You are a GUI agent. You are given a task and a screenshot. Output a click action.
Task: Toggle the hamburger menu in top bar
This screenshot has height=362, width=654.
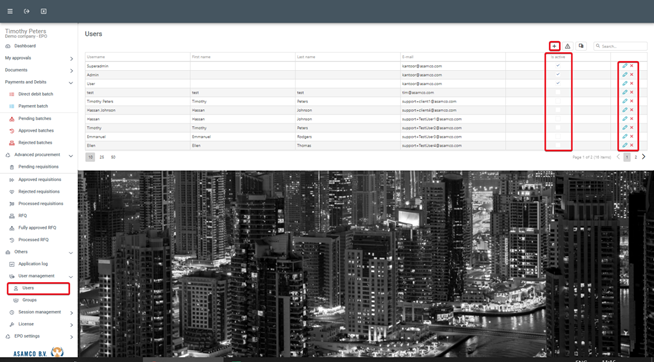tap(10, 11)
